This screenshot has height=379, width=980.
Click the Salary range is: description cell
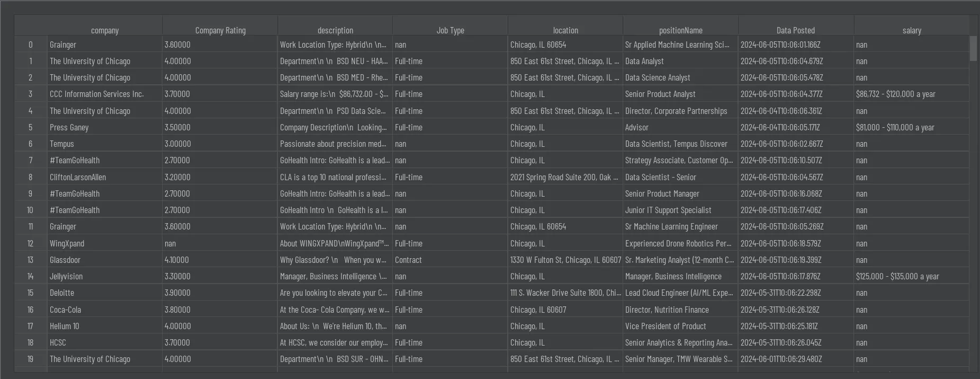pyautogui.click(x=335, y=94)
